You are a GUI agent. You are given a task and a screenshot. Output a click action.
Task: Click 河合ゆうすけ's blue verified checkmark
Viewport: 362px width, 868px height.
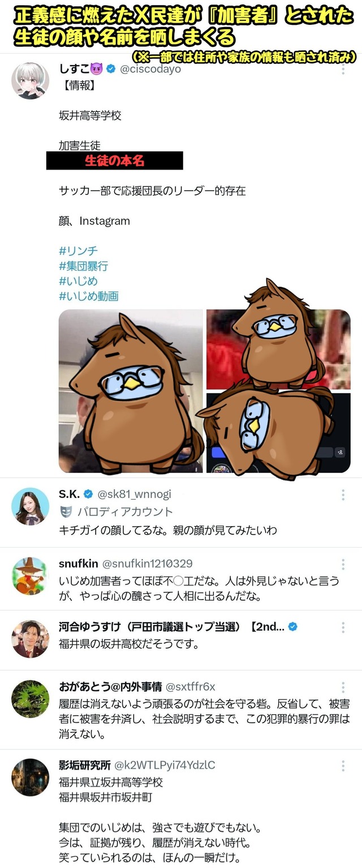tap(293, 627)
